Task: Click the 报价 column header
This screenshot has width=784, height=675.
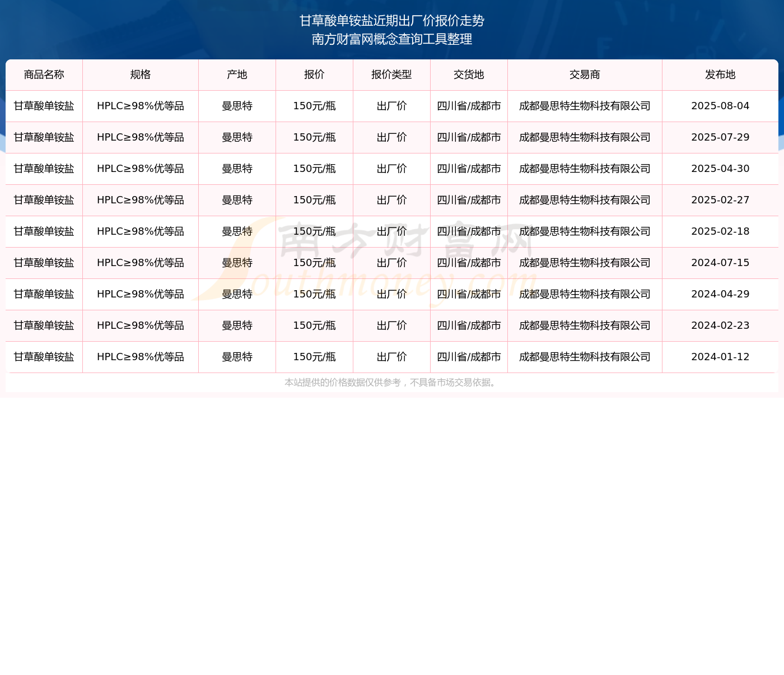Action: pyautogui.click(x=314, y=75)
